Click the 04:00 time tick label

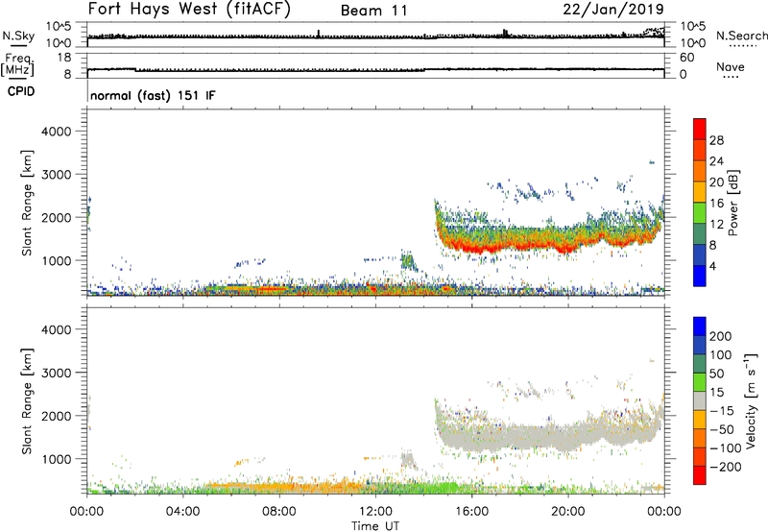click(x=182, y=512)
